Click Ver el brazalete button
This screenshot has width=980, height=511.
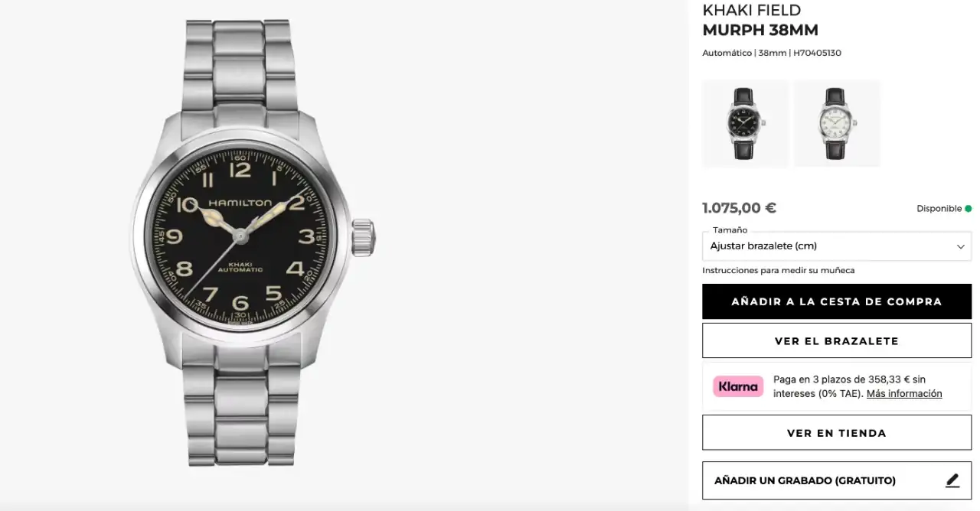pyautogui.click(x=837, y=340)
